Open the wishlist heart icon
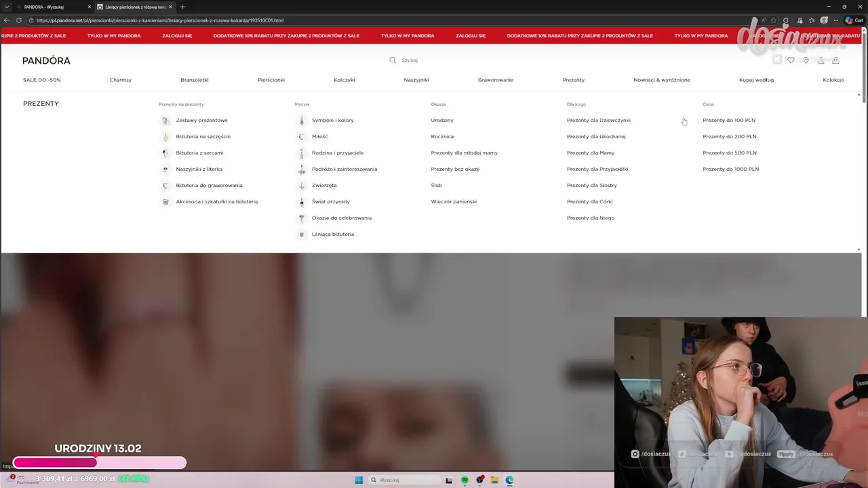Screen dimensions: 868x488 [x=791, y=60]
